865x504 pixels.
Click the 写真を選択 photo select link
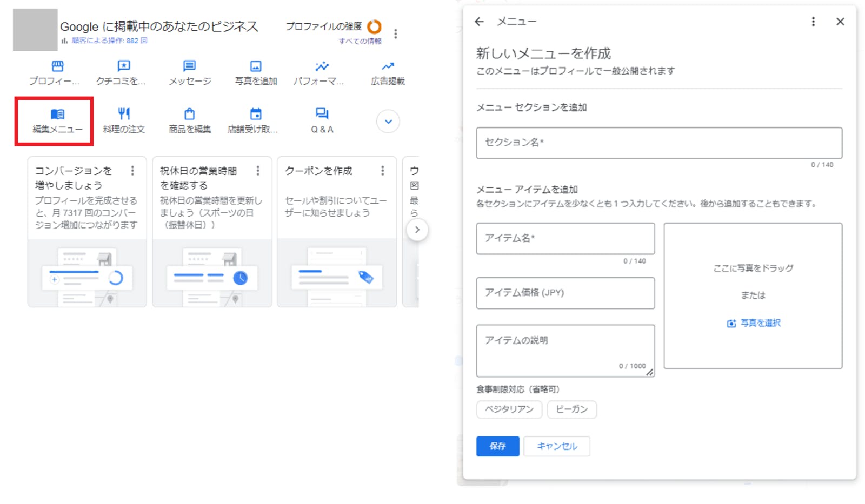tap(754, 323)
